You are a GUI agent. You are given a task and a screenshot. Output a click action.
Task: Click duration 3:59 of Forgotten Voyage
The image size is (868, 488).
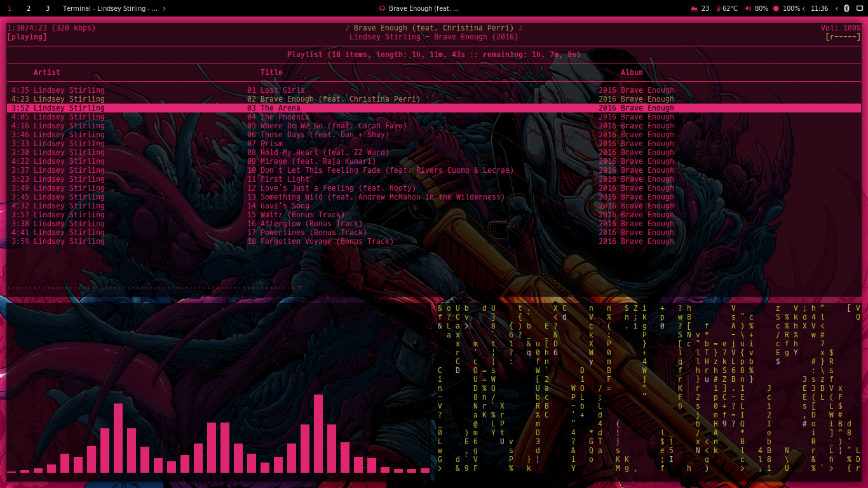20,241
